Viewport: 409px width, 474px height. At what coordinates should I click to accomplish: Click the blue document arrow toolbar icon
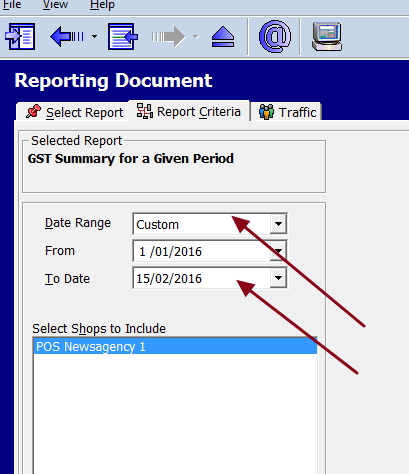pos(123,36)
